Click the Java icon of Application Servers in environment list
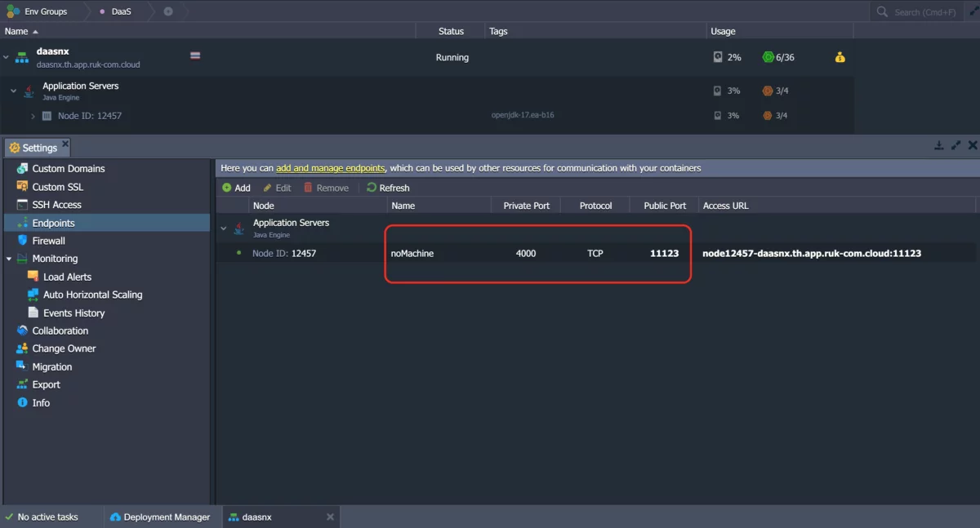The width and height of the screenshot is (980, 528). [29, 91]
